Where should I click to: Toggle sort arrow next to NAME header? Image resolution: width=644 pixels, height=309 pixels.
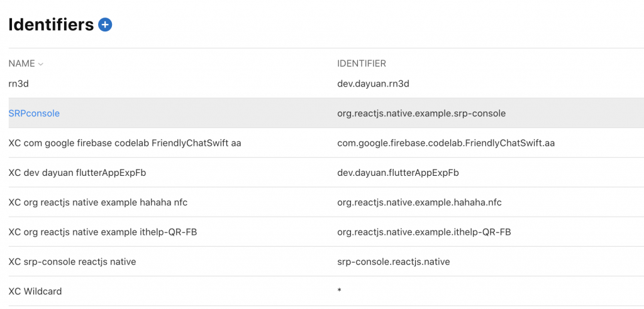pos(41,64)
